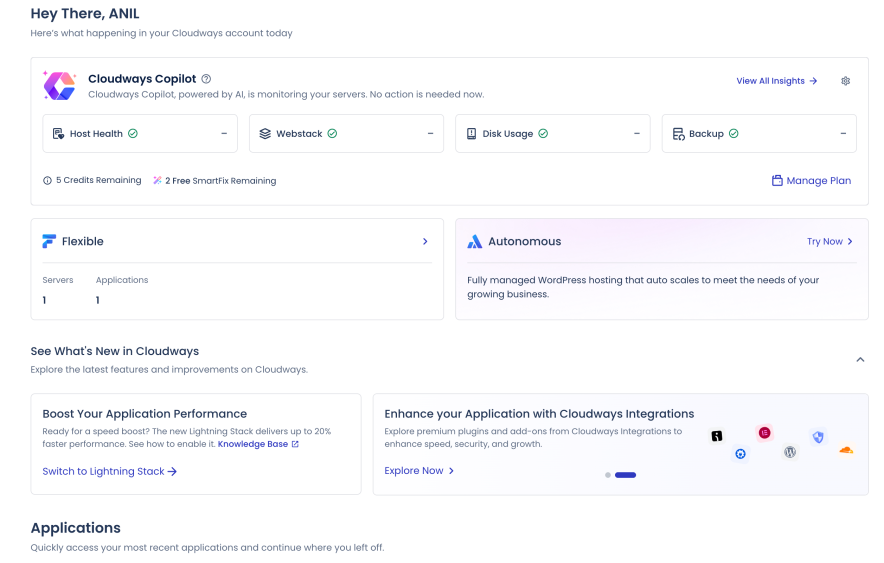Click the Servers count 1
The width and height of the screenshot is (884, 563).
click(44, 300)
